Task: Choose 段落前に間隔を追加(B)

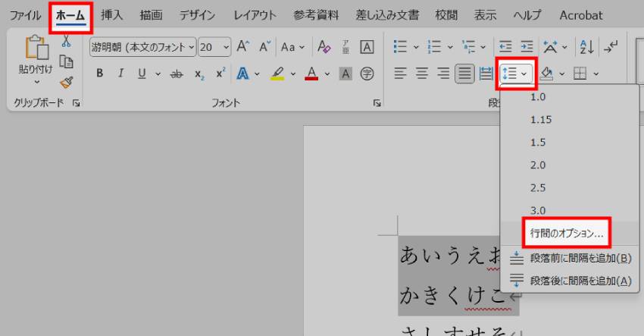Action: 570,259
